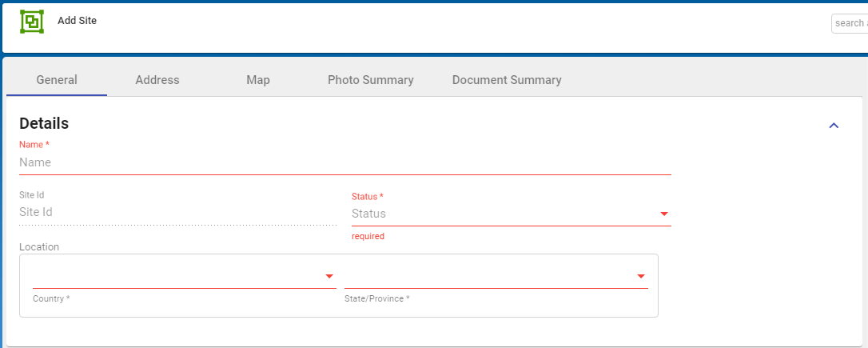The image size is (868, 348).
Task: Switch to the General tab
Action: 57,80
